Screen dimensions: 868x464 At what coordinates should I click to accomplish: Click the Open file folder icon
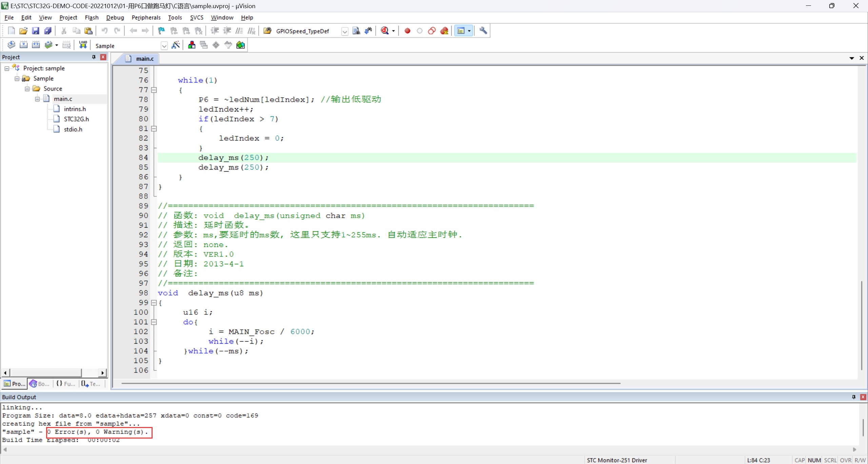(23, 31)
